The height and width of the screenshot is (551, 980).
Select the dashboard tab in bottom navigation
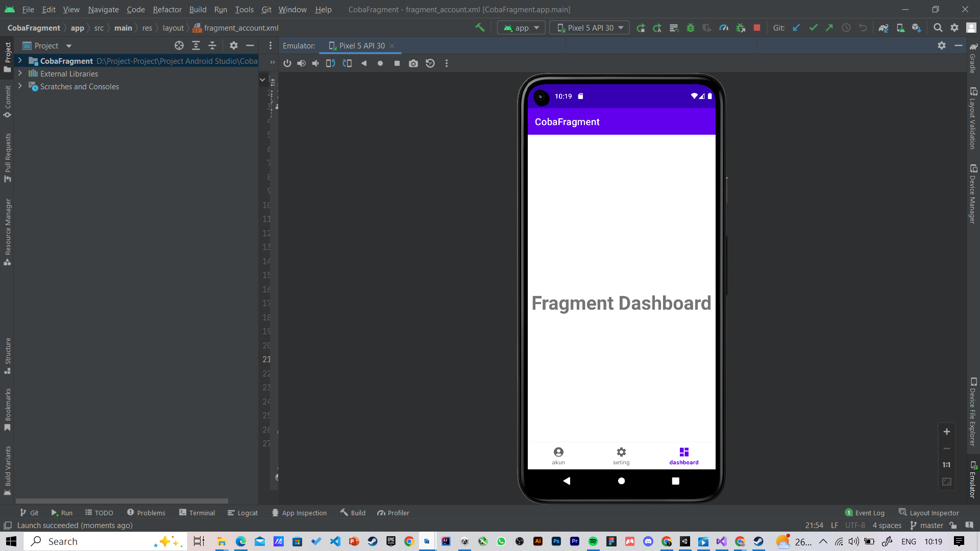[683, 455]
